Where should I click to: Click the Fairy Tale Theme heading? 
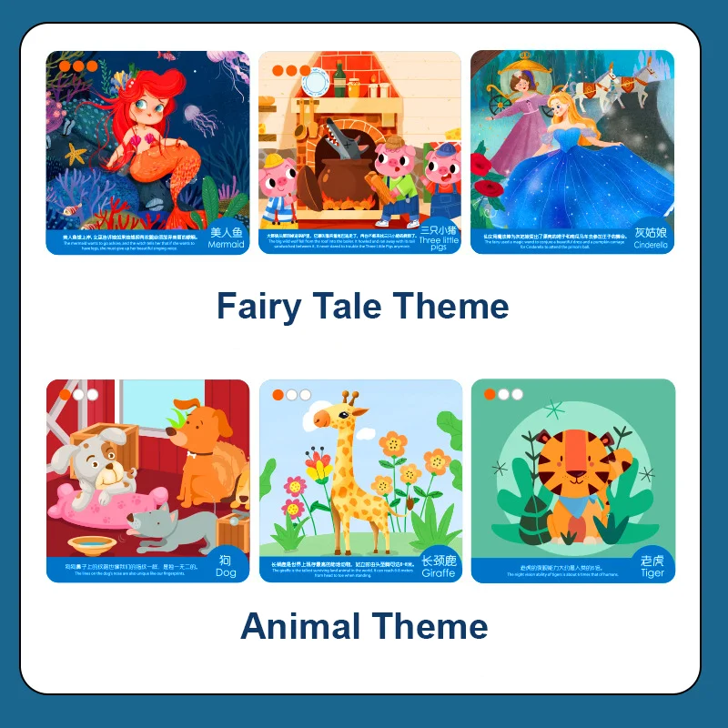pos(363,306)
